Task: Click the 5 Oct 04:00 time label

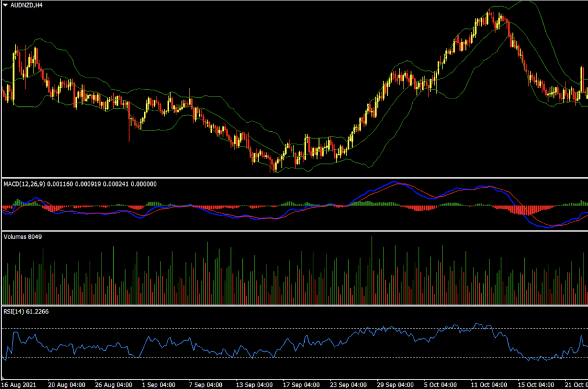Action: click(440, 384)
